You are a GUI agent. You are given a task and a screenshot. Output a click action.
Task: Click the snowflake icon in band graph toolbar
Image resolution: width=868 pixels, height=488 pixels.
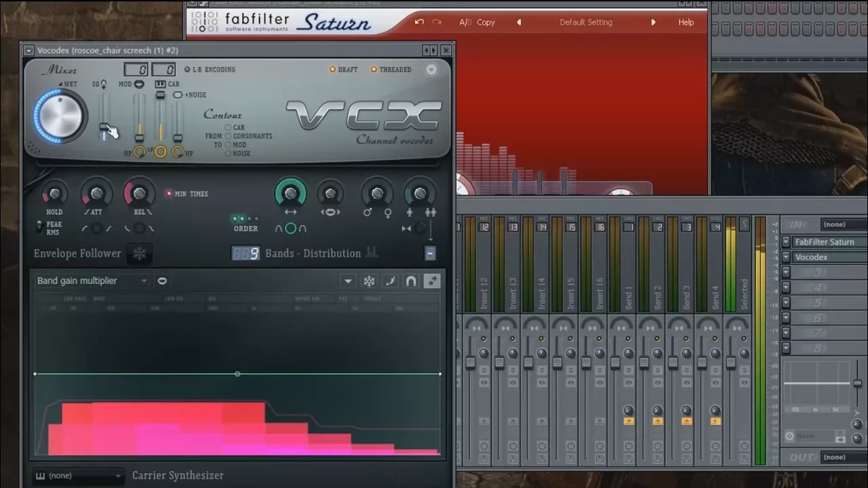(369, 281)
